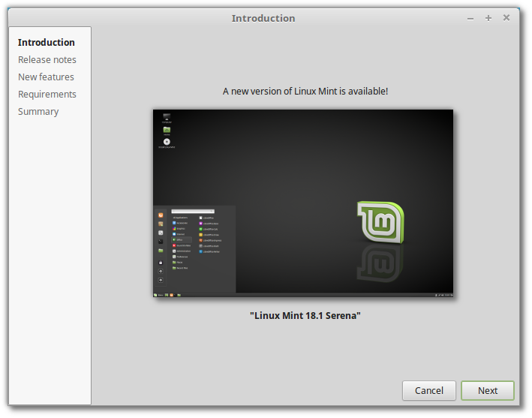Screen dimensions: 532x418
Task: Open the Release notes step
Action: click(47, 60)
